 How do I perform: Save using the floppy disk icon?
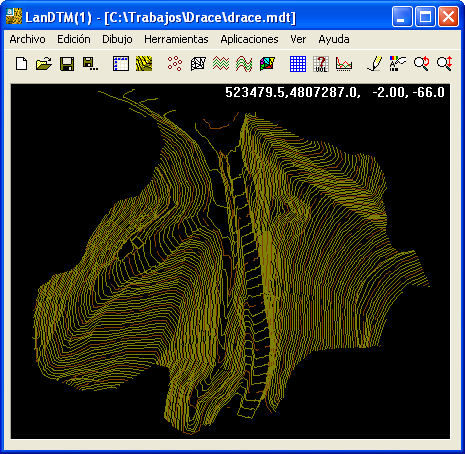67,64
